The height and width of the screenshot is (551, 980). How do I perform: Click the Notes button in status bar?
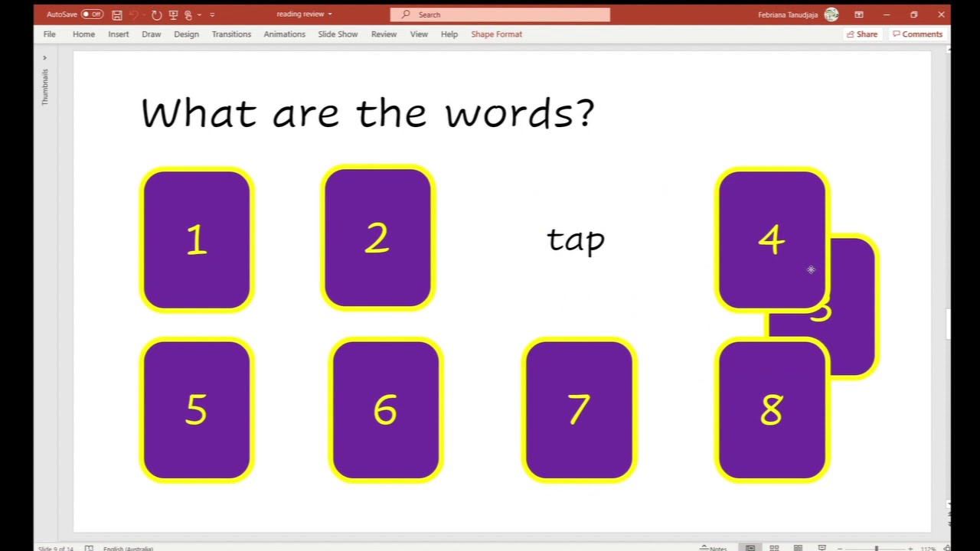tap(714, 548)
